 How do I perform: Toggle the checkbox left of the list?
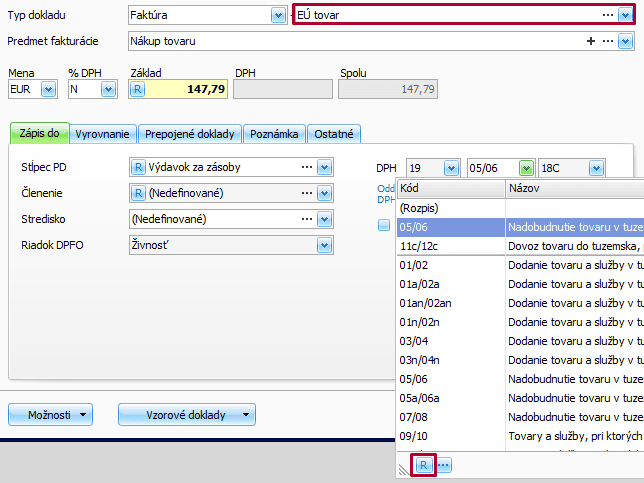[384, 226]
